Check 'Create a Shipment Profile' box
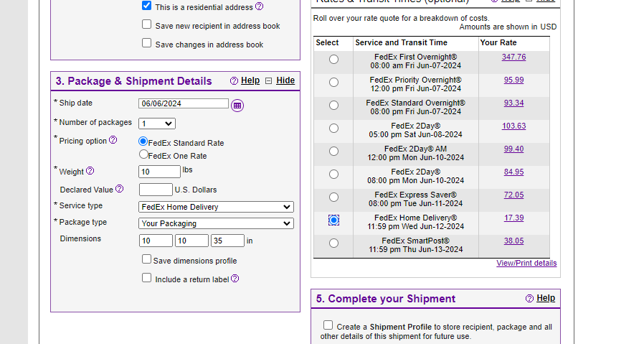 (x=328, y=325)
